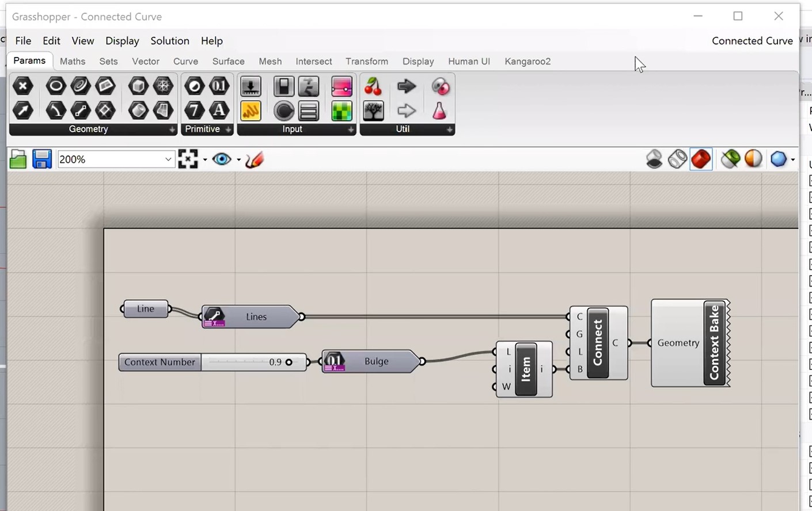The image size is (812, 511).
Task: Choose the Text A primitive icon
Action: [219, 110]
